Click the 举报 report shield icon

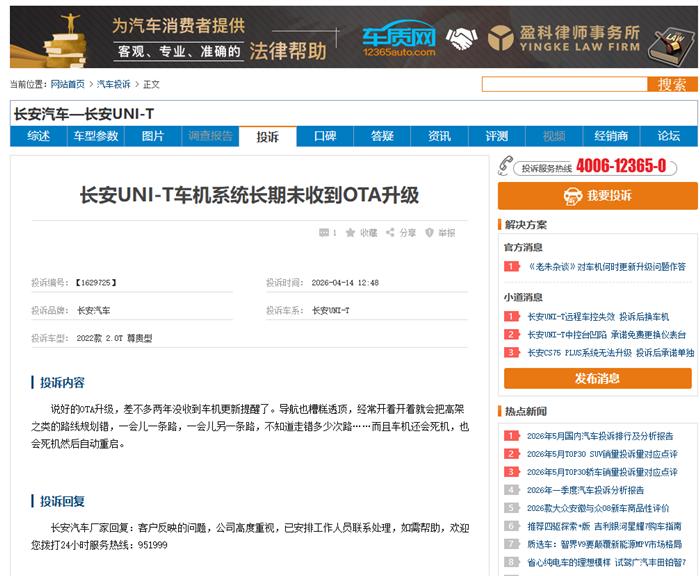click(x=429, y=233)
